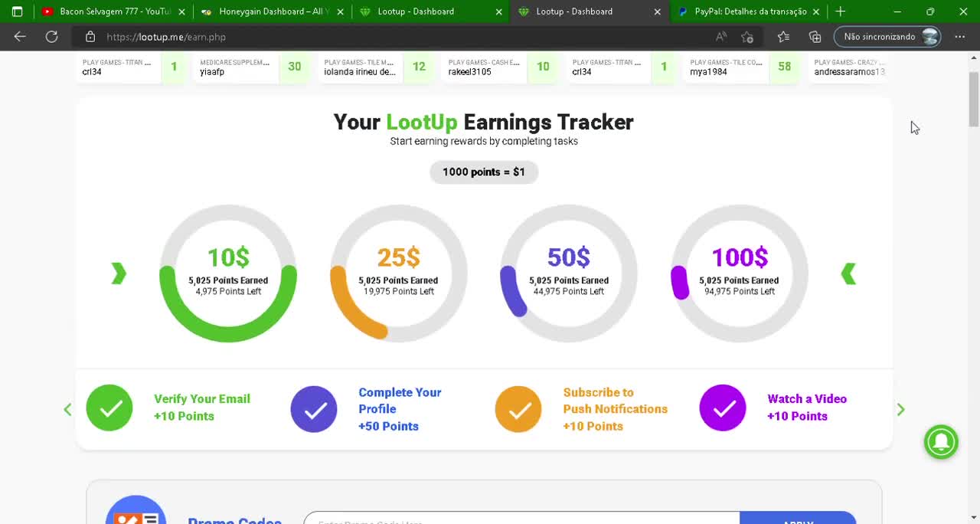This screenshot has width=980, height=524.
Task: Click 'Start earning rewards by completing tasks'
Action: coord(484,141)
